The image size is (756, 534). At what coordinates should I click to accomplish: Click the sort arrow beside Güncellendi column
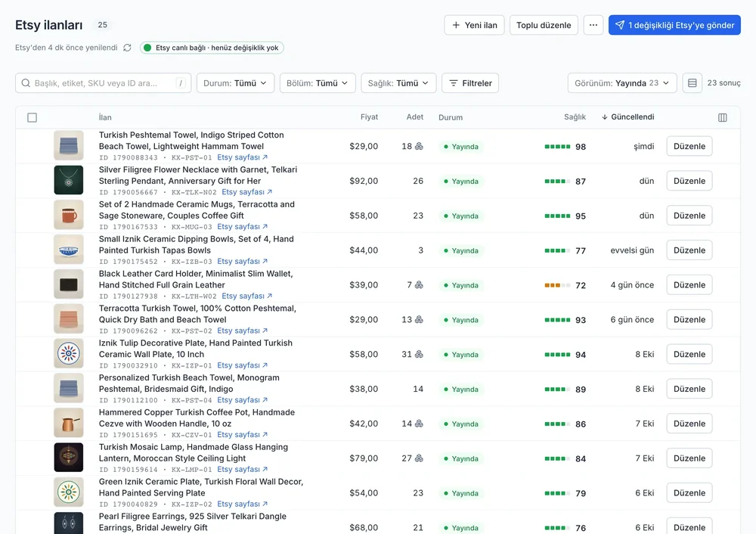pos(605,117)
